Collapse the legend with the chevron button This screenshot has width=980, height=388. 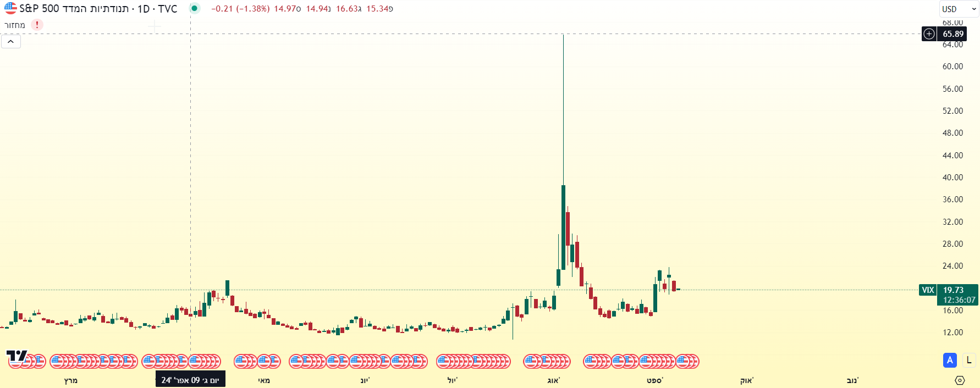(x=11, y=42)
